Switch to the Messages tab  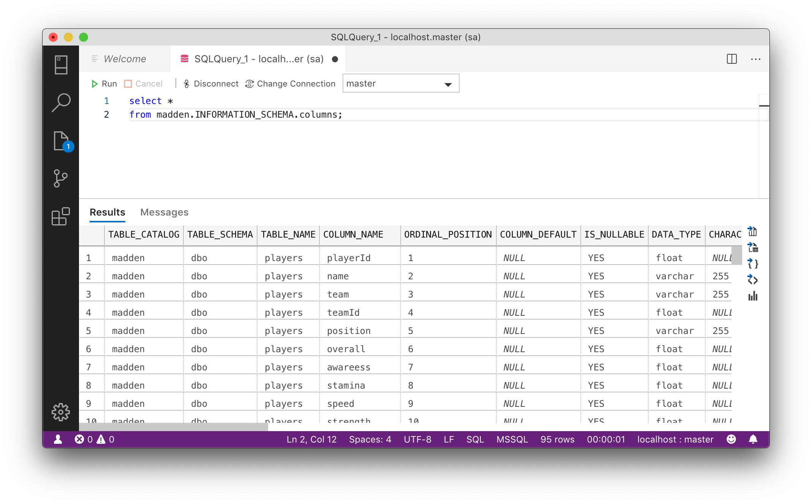coord(164,212)
